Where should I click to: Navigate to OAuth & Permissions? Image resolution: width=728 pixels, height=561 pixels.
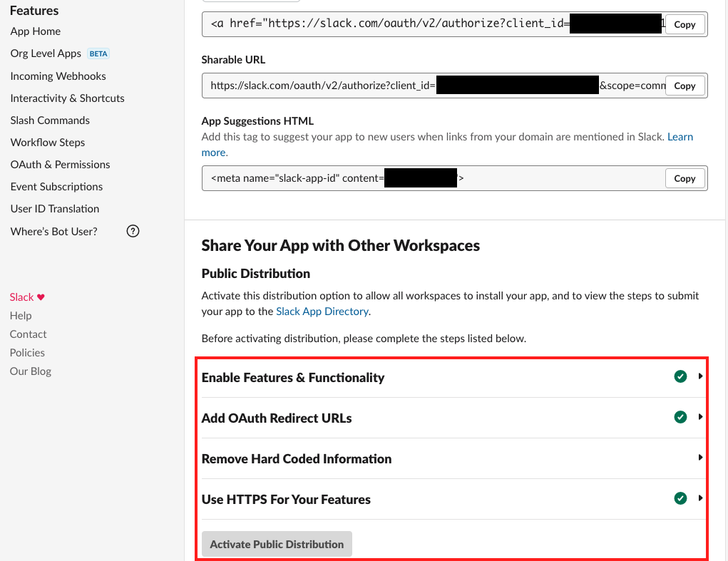60,164
